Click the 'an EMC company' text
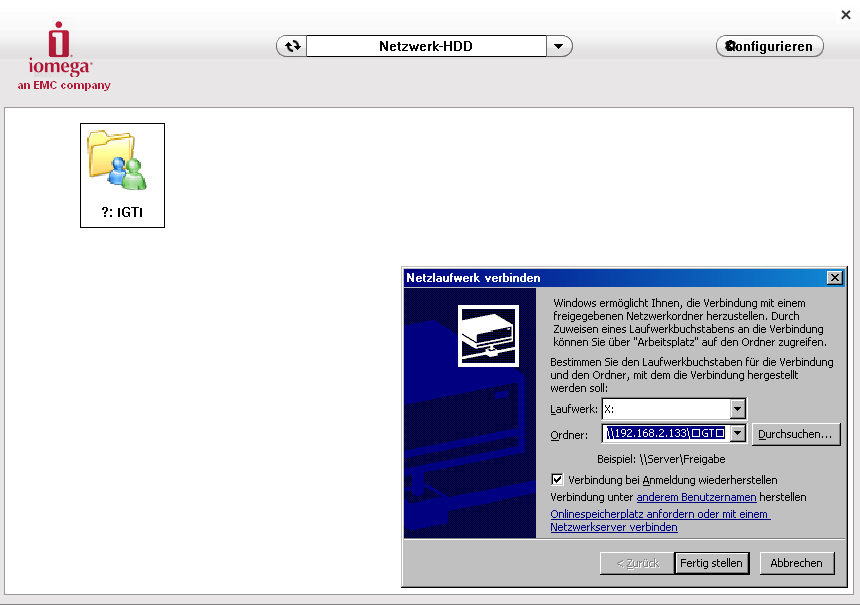This screenshot has height=605, width=860. 64,85
